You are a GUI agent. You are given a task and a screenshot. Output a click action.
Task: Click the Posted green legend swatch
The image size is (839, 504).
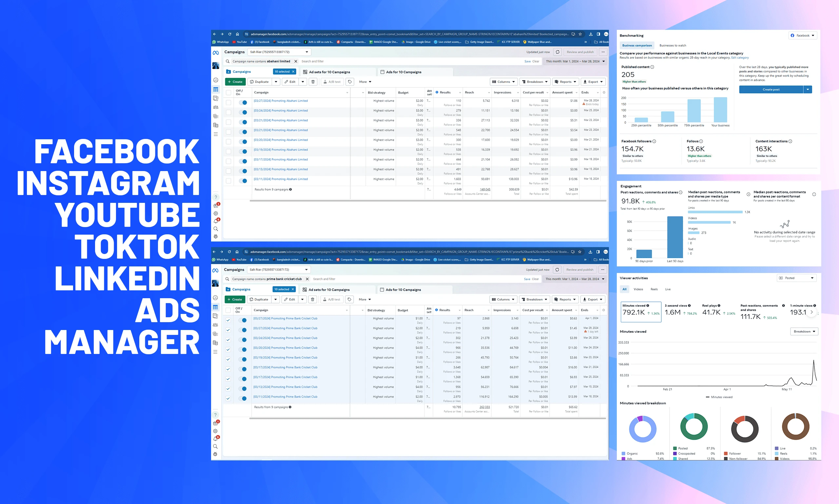pos(675,449)
